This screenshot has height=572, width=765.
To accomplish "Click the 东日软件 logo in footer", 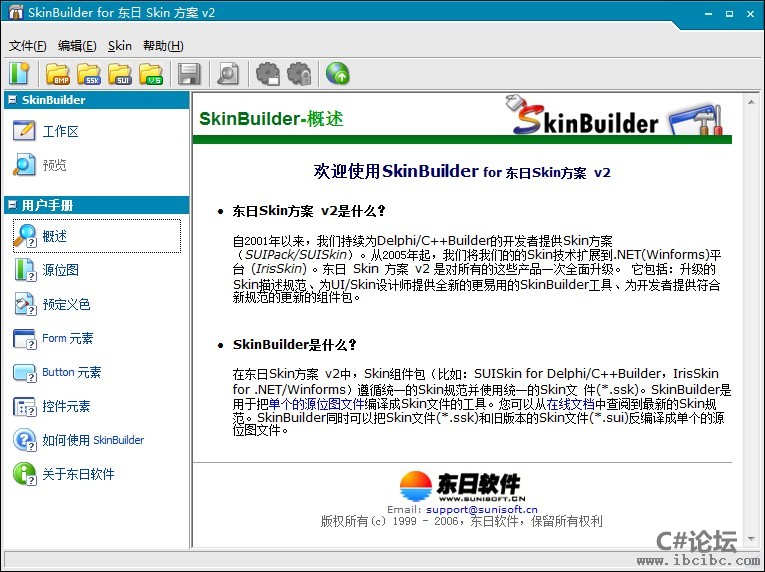I will tap(462, 486).
